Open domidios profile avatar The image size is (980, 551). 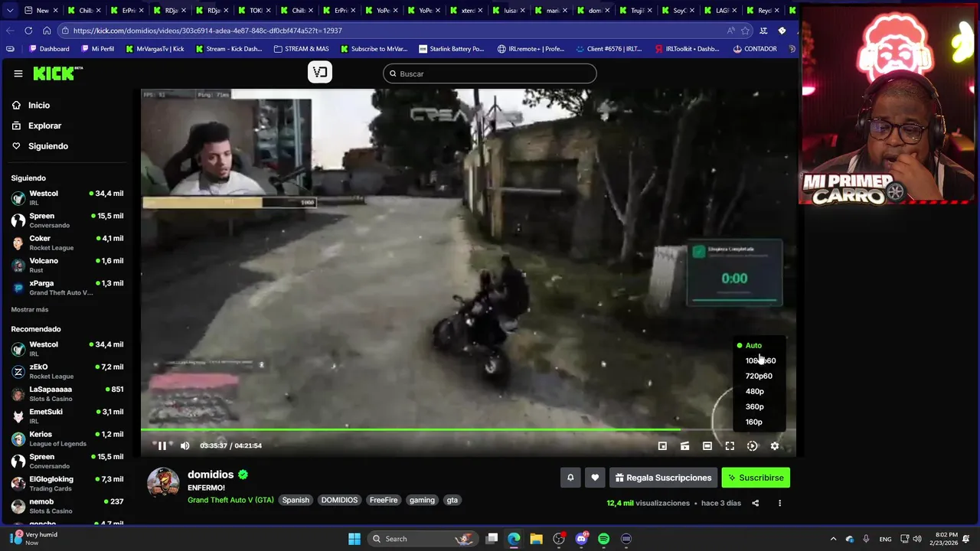(x=163, y=484)
